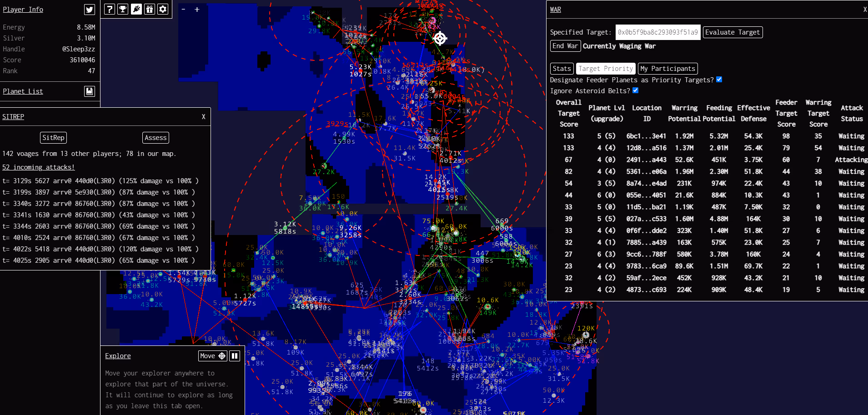Click the Twitter bird icon
The image size is (868, 415).
pyautogui.click(x=90, y=10)
